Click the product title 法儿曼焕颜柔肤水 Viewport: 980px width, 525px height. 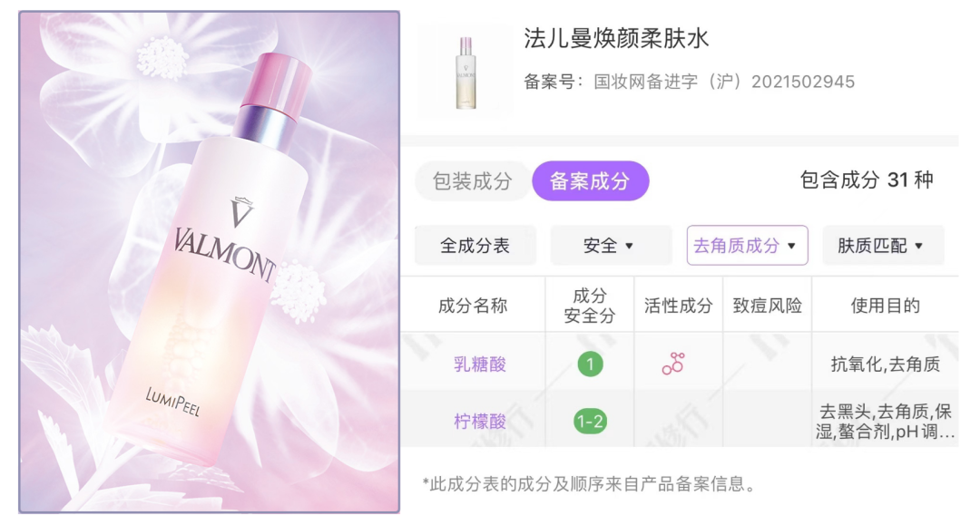click(616, 39)
